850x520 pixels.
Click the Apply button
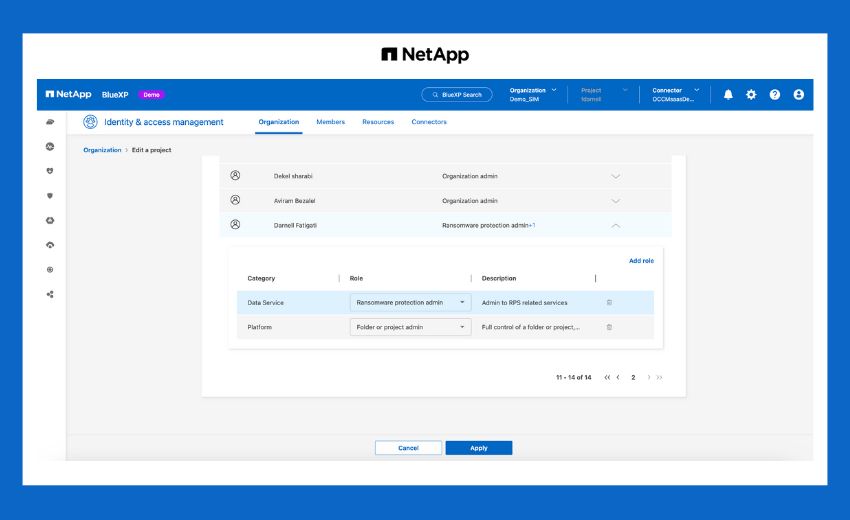click(x=479, y=448)
